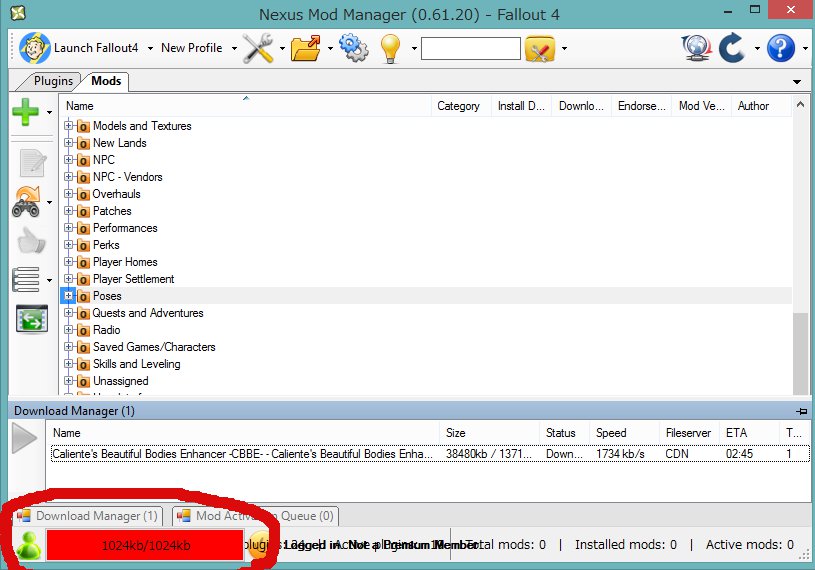Sort downloads by Size column header
Image resolution: width=815 pixels, height=570 pixels.
tap(489, 433)
